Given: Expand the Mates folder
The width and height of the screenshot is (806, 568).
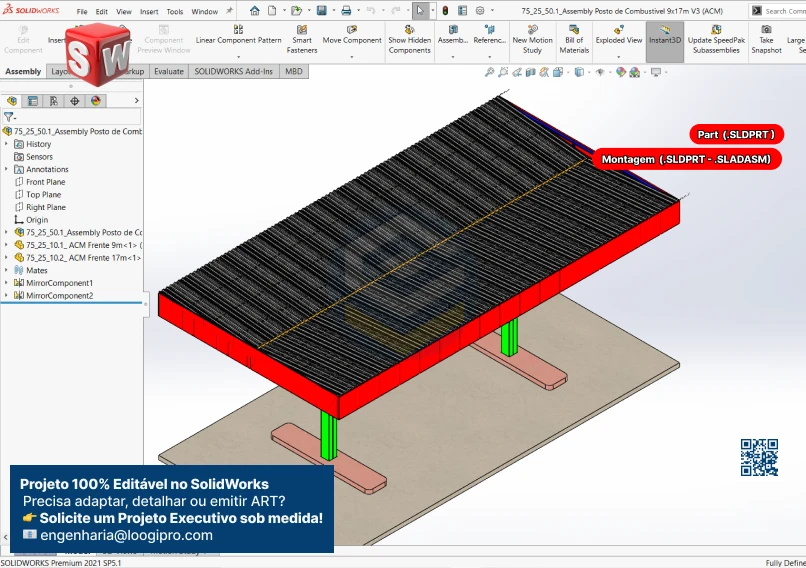Looking at the screenshot, I should [x=6, y=270].
